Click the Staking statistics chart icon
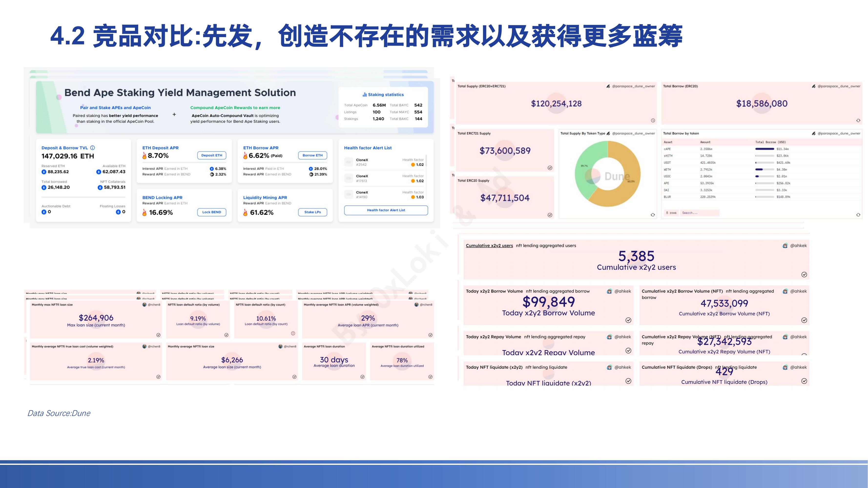Screen dimensions: 868x488 coord(365,95)
